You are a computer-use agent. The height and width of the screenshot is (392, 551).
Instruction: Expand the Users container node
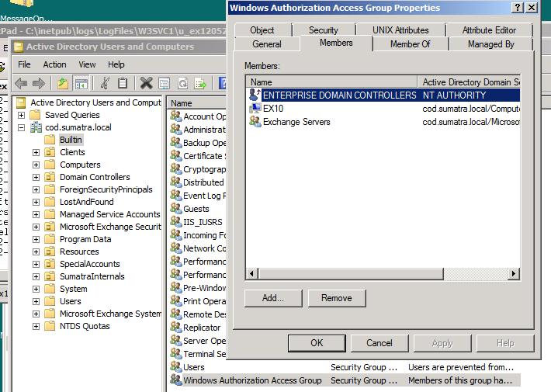coord(36,301)
